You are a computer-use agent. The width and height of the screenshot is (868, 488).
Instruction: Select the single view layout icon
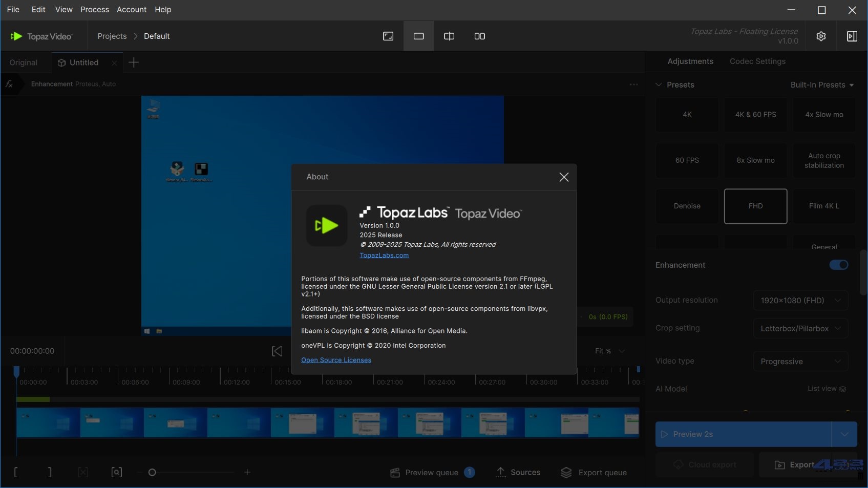click(418, 36)
